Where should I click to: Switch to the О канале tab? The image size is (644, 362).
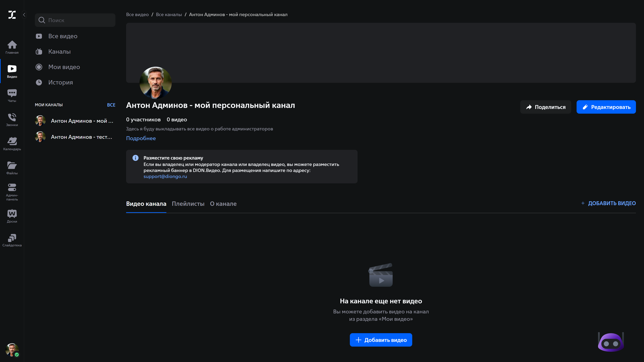(223, 204)
